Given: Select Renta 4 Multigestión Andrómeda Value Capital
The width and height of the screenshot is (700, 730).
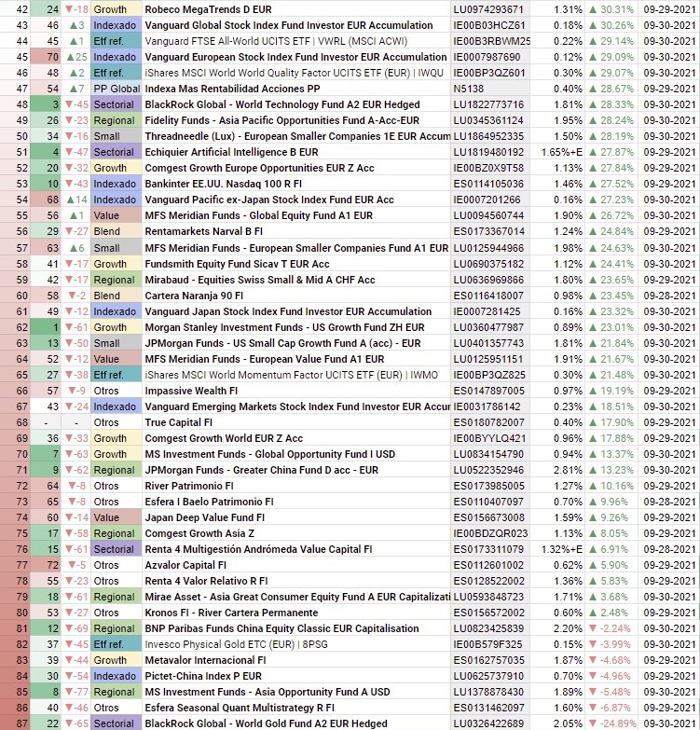Looking at the screenshot, I should pyautogui.click(x=258, y=548).
